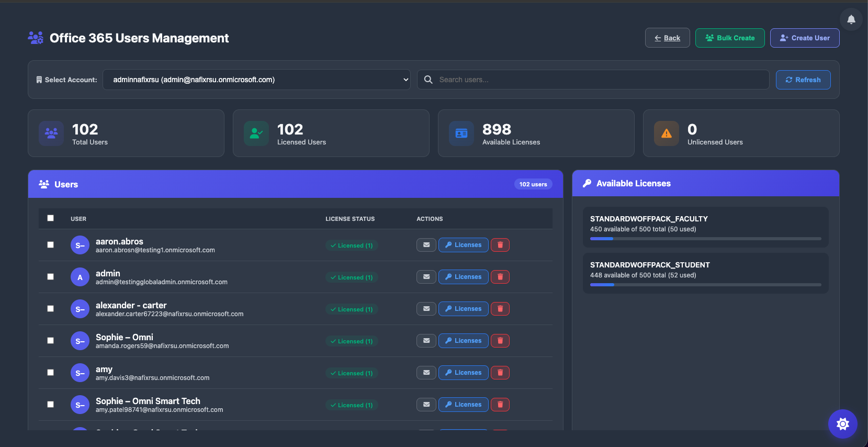
Task: Click the Available Licenses card icon
Action: pos(461,133)
